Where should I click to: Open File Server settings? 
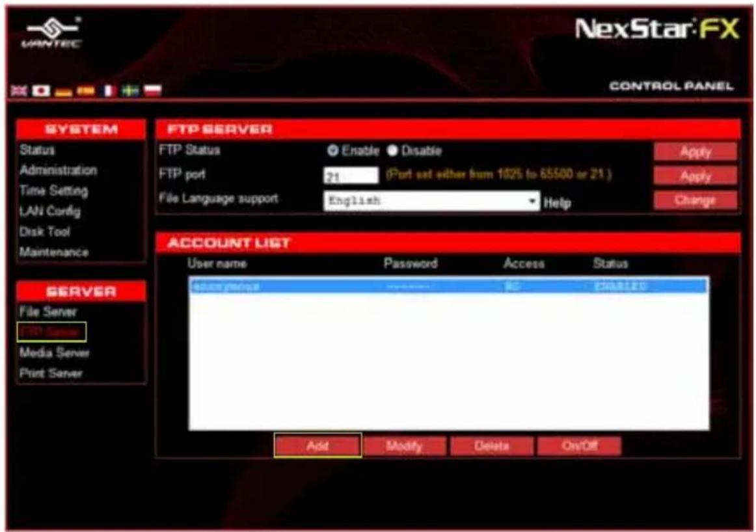pos(48,312)
